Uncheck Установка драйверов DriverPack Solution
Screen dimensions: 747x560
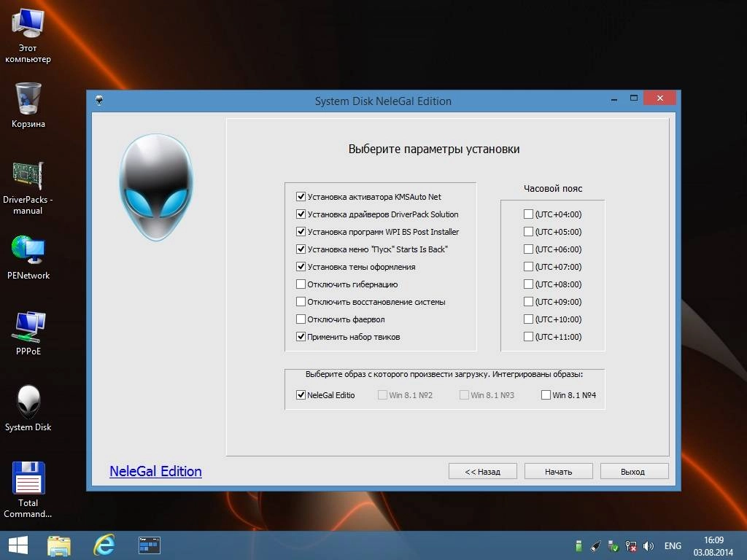click(x=301, y=214)
